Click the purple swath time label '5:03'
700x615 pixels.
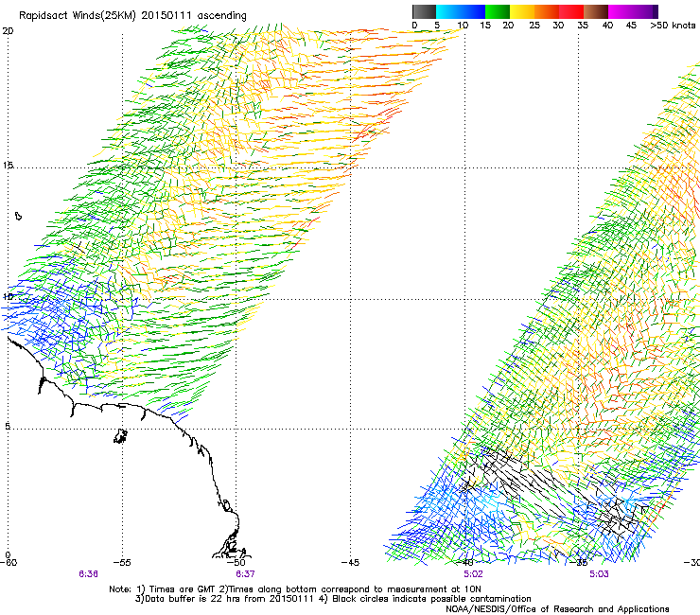pyautogui.click(x=599, y=574)
